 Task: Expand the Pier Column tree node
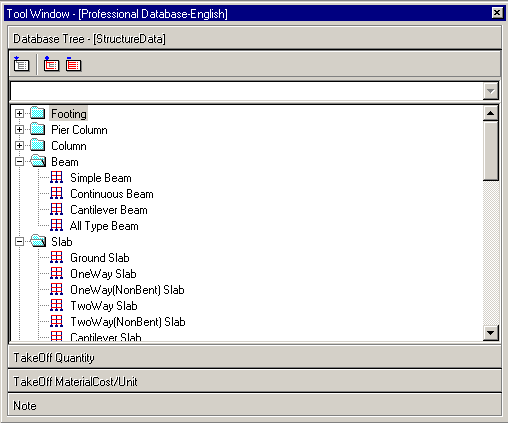(19, 130)
